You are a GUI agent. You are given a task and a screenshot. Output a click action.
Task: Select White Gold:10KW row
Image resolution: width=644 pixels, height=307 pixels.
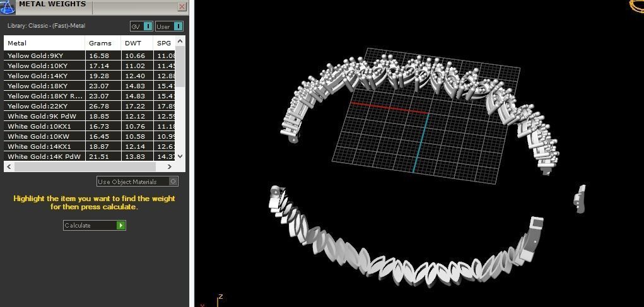coord(90,136)
